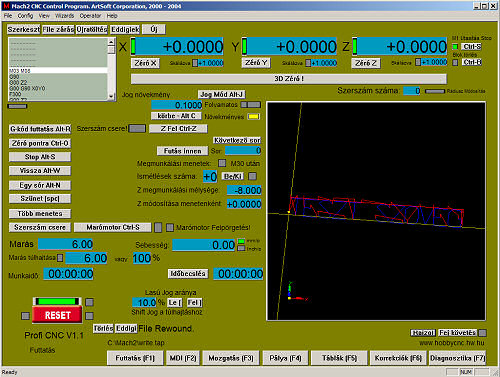Open the Help menu
This screenshot has width=500, height=377.
click(x=112, y=16)
